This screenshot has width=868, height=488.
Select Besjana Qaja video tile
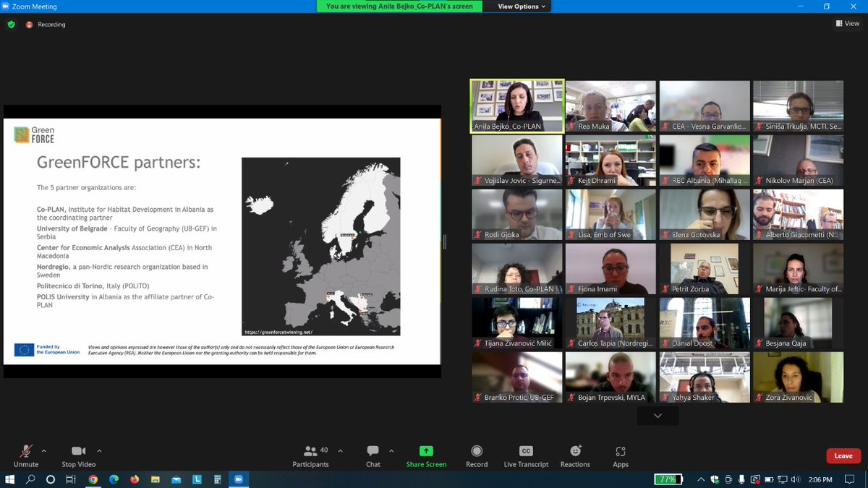coord(798,322)
